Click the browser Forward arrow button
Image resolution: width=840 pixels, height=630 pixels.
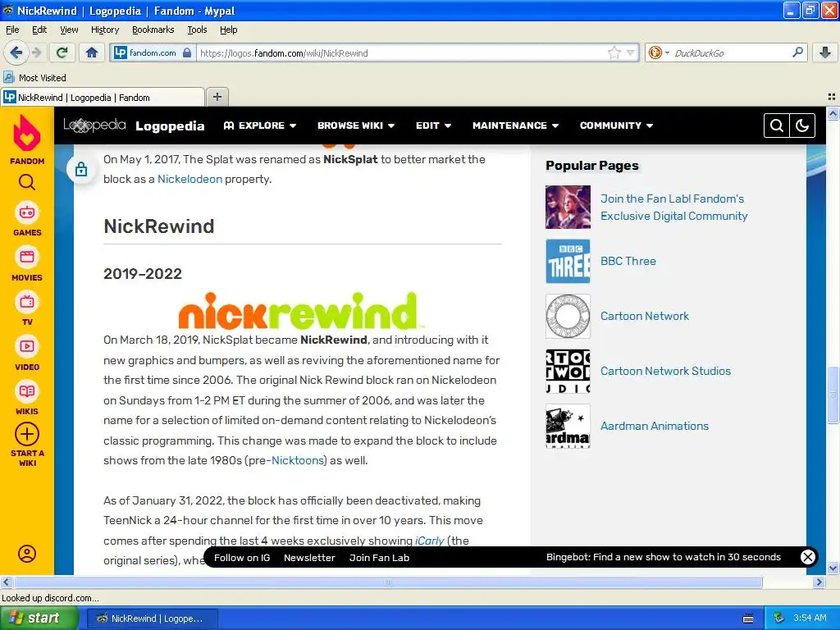[x=36, y=52]
